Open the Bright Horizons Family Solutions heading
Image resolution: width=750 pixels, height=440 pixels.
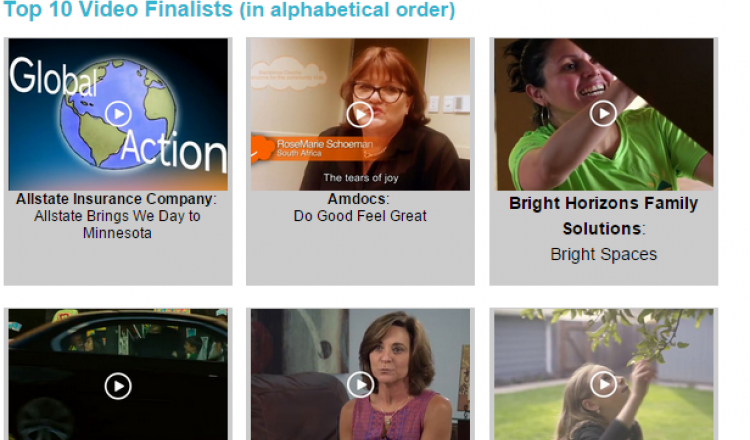point(603,216)
